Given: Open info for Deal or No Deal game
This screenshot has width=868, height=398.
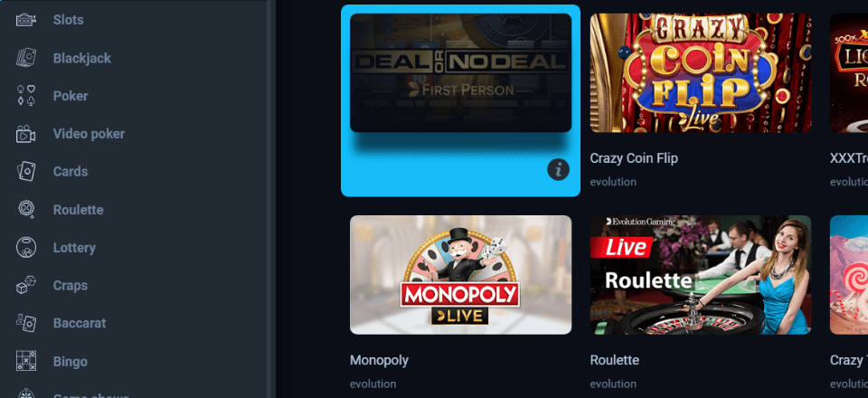Looking at the screenshot, I should point(558,169).
